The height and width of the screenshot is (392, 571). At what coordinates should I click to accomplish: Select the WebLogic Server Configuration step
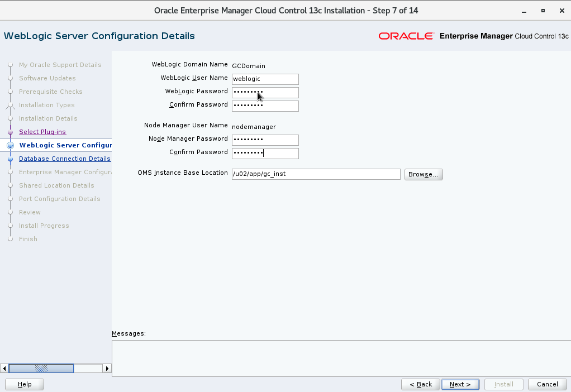(x=65, y=145)
